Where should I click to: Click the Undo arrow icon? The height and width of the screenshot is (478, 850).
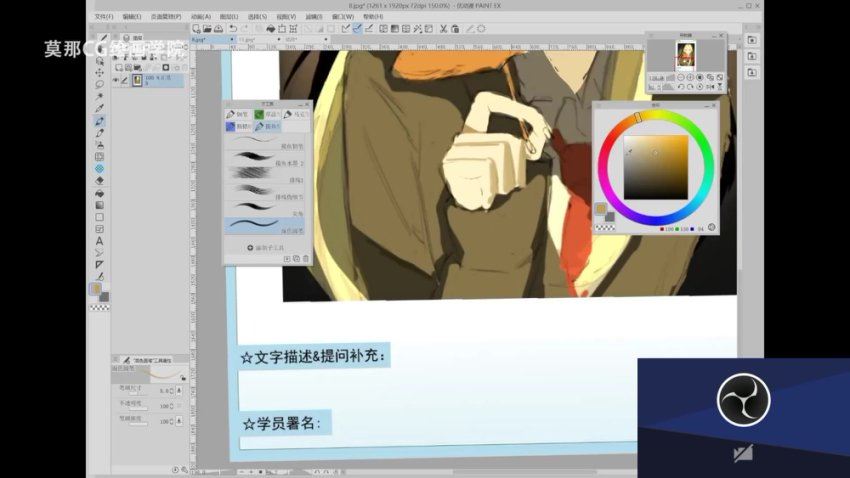[233, 29]
